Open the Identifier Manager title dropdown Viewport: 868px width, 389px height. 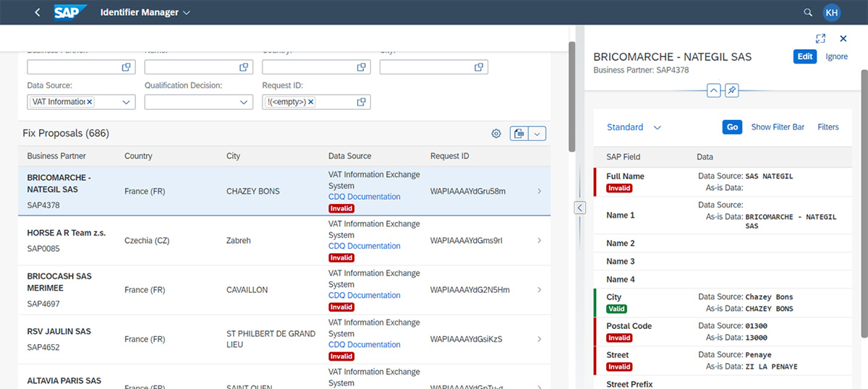tap(145, 12)
